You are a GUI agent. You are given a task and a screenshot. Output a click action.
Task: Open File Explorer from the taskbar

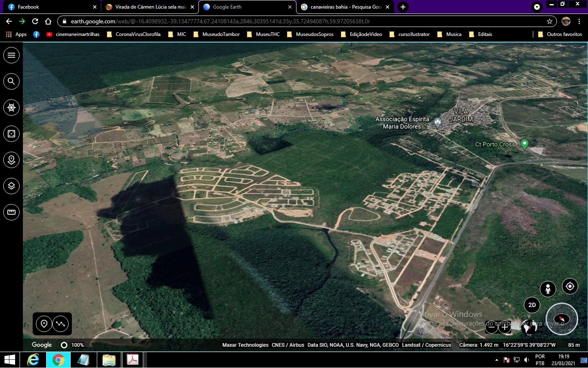click(x=109, y=360)
